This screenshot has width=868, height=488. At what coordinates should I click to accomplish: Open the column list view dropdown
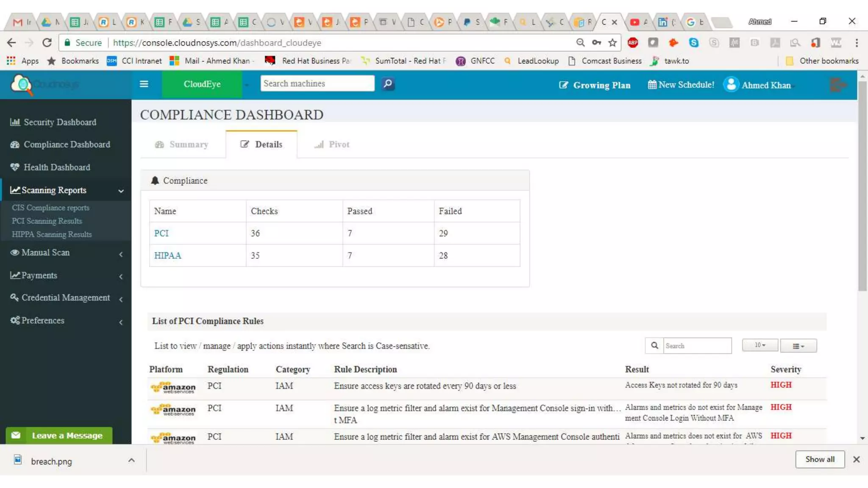[x=798, y=346]
